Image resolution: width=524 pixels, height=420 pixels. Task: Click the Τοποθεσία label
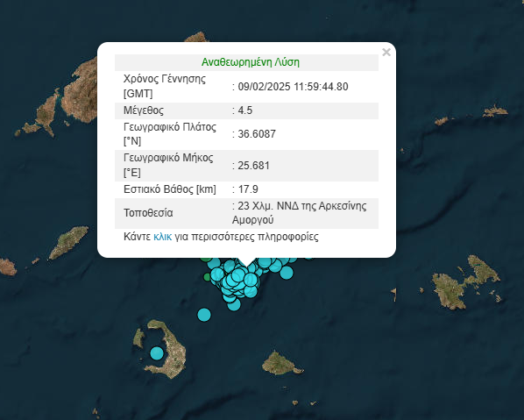click(148, 213)
